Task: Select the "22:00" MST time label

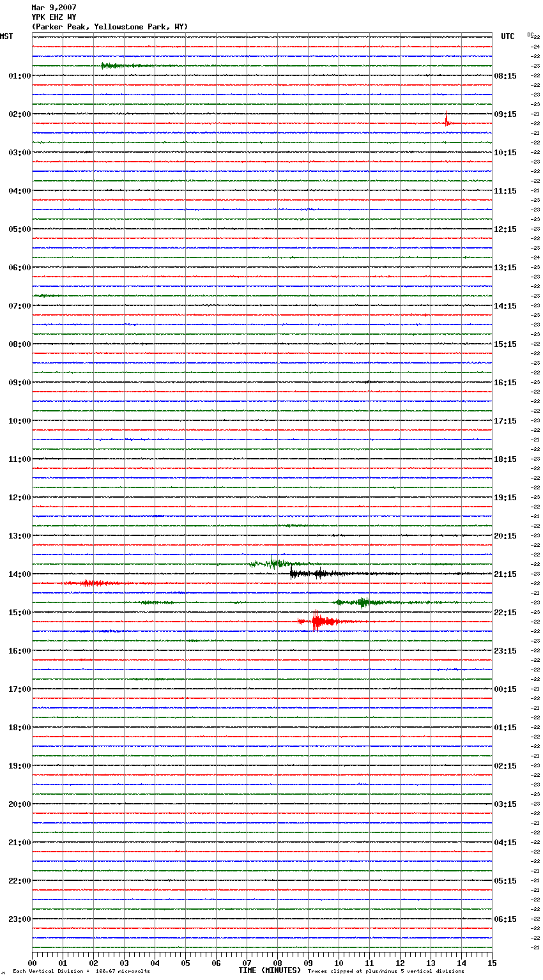Action: [x=19, y=881]
